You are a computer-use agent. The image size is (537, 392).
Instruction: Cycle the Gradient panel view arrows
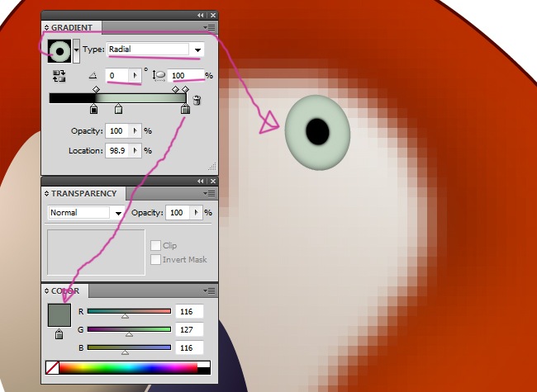click(46, 27)
